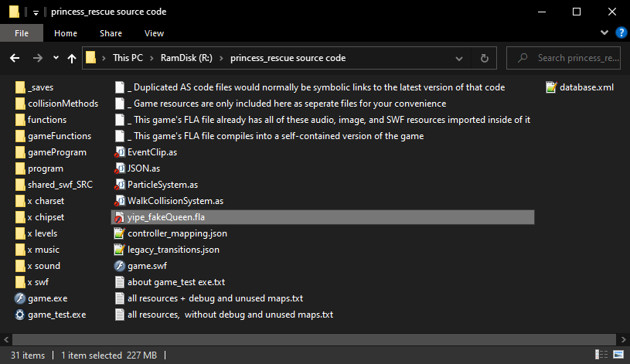Viewport: 630px width, 364px height.
Task: Click RamDisk (R:) in the address path
Action: (x=184, y=58)
